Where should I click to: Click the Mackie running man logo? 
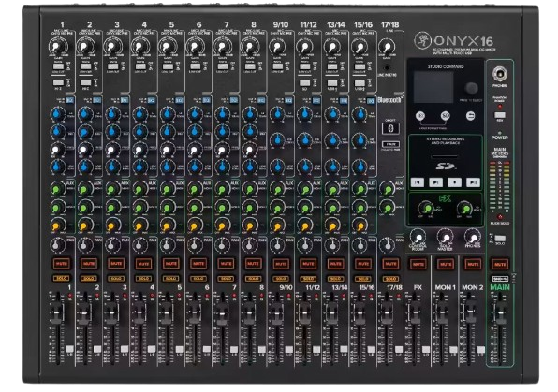(422, 40)
